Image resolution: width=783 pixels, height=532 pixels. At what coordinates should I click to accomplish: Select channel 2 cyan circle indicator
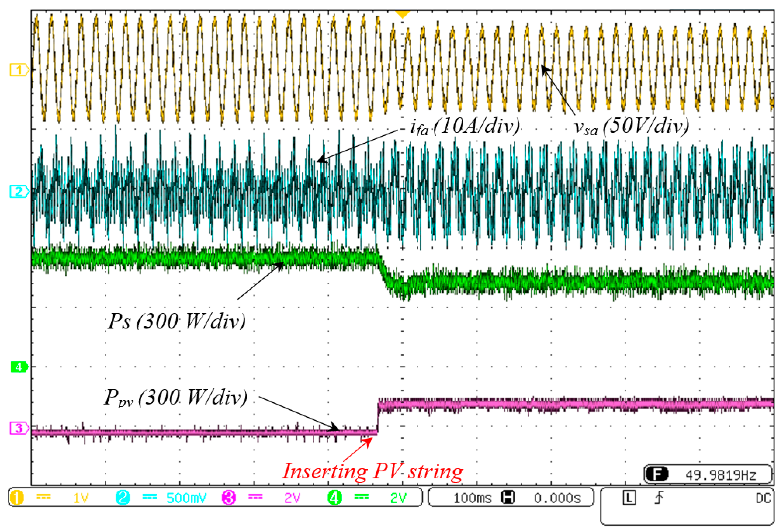click(123, 498)
